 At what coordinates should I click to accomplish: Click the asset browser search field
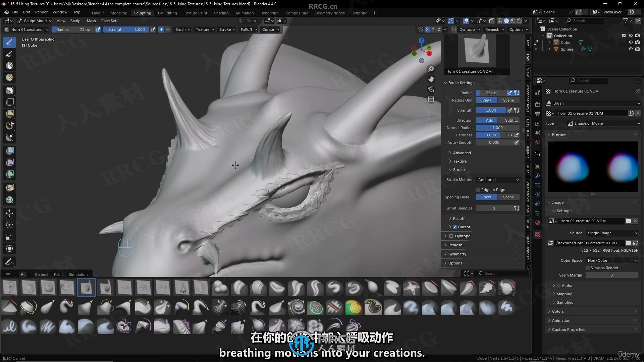pos(502,274)
